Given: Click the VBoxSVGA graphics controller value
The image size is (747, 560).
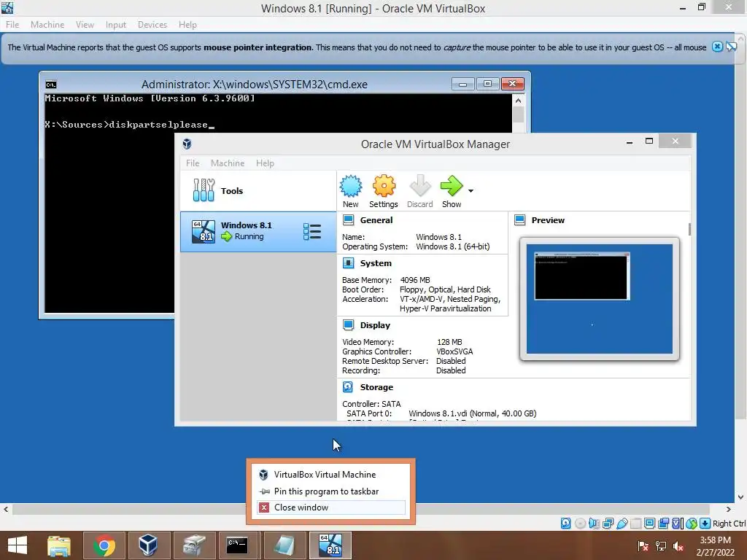Looking at the screenshot, I should (454, 351).
